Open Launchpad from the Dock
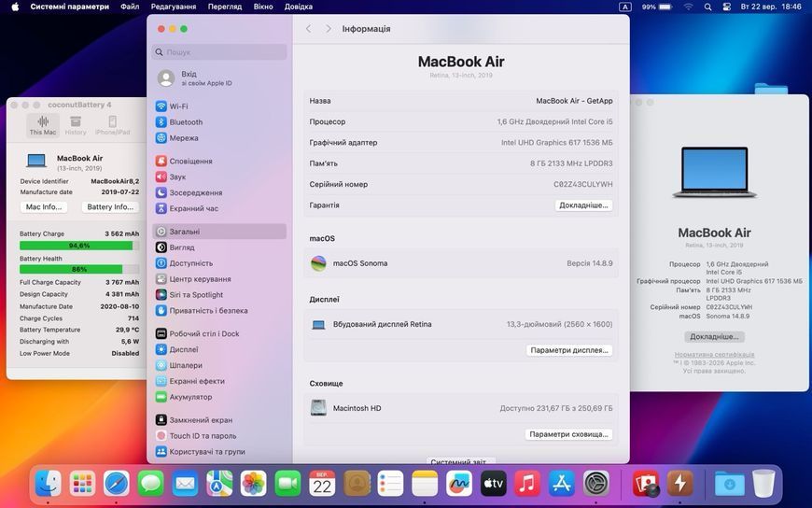 click(82, 484)
